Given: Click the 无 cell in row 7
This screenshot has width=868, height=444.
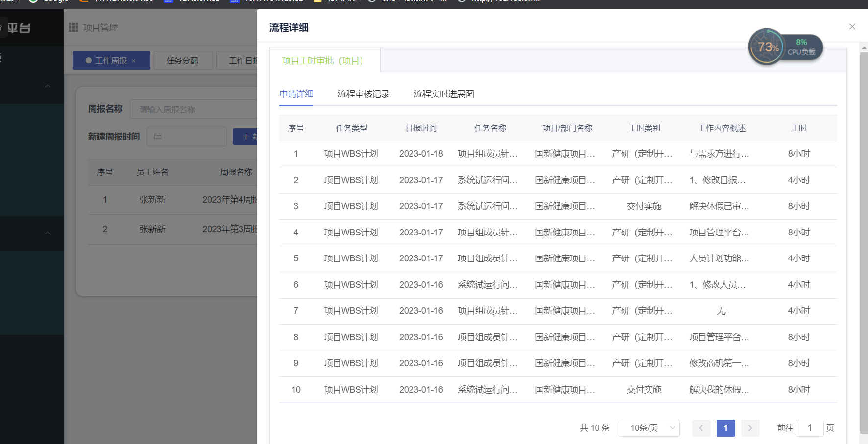Looking at the screenshot, I should (721, 311).
